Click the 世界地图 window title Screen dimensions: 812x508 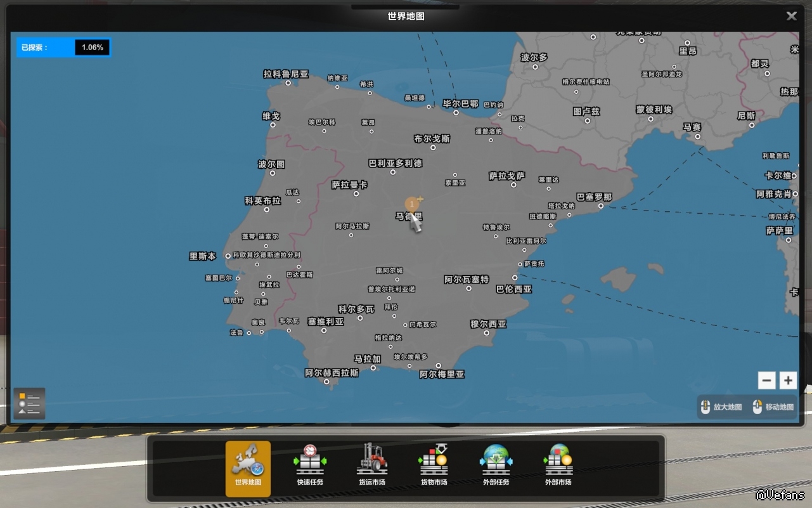[x=406, y=16]
